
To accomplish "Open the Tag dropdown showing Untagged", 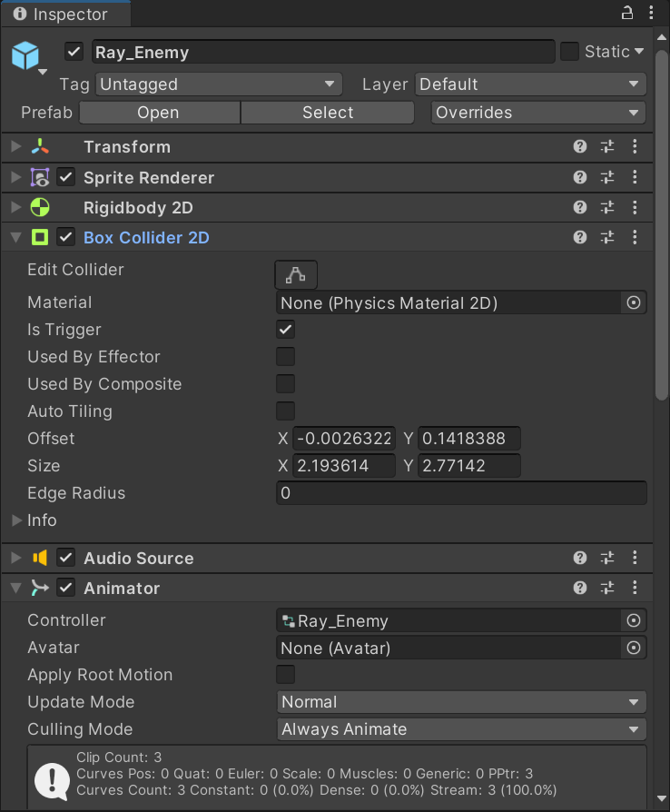I will pyautogui.click(x=219, y=84).
